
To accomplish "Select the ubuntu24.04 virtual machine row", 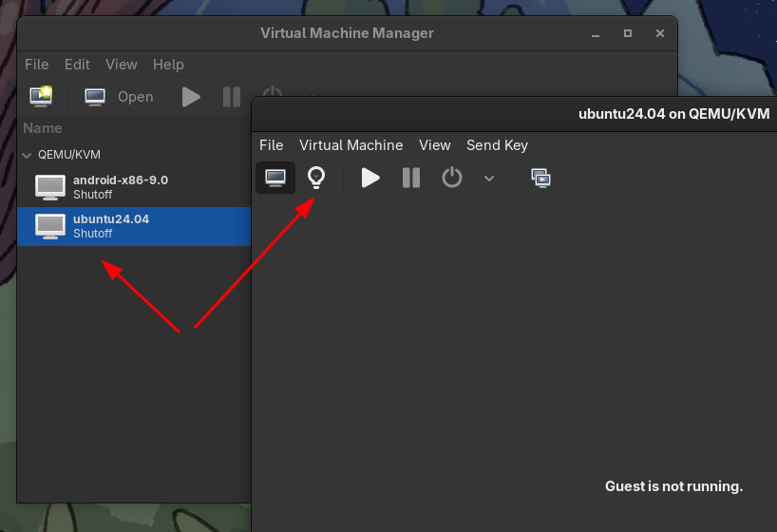I will [x=133, y=226].
